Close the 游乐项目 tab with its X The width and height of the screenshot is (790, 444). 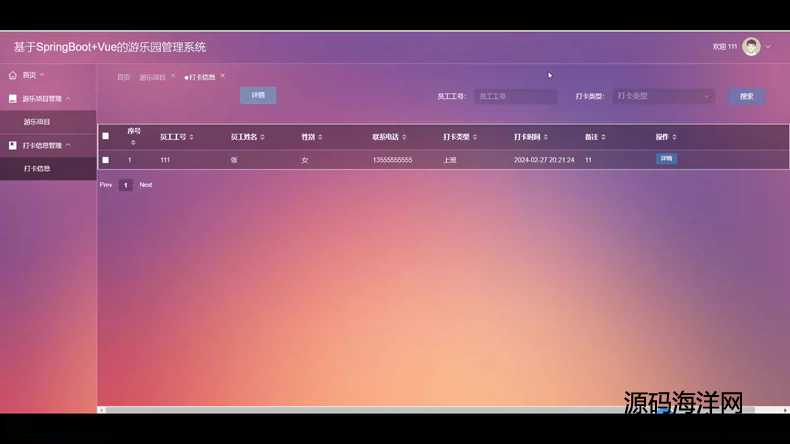173,76
